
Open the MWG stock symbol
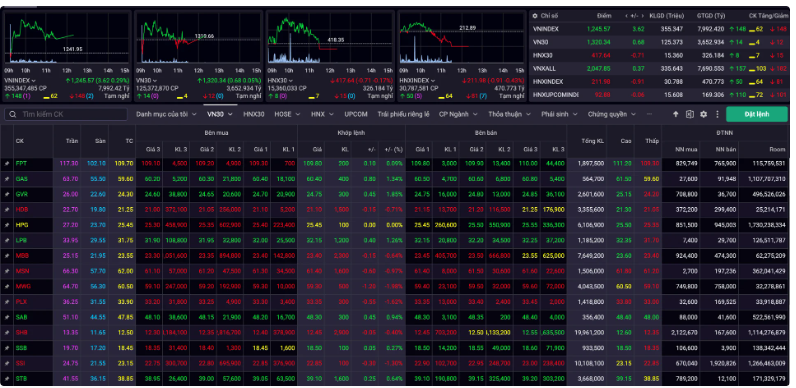22,286
